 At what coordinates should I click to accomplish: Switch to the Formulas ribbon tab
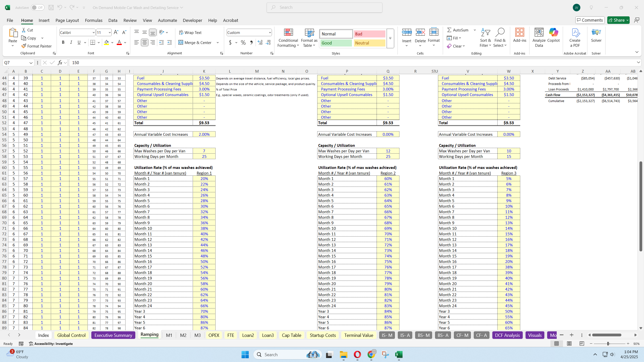93,20
